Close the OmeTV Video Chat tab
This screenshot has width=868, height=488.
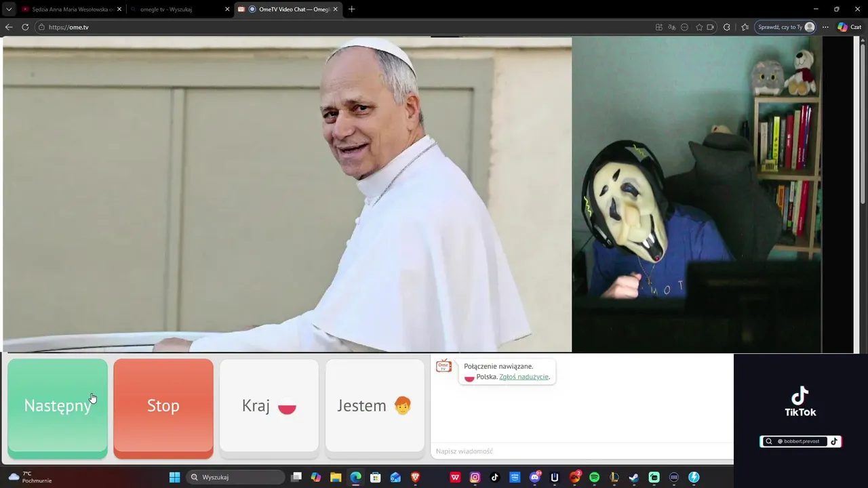pyautogui.click(x=335, y=9)
